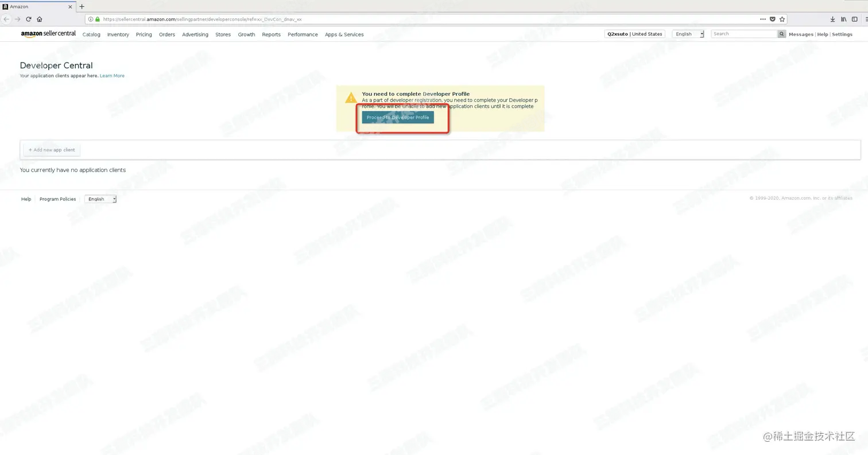
Task: Expand the footer English language dropdown
Action: [100, 199]
